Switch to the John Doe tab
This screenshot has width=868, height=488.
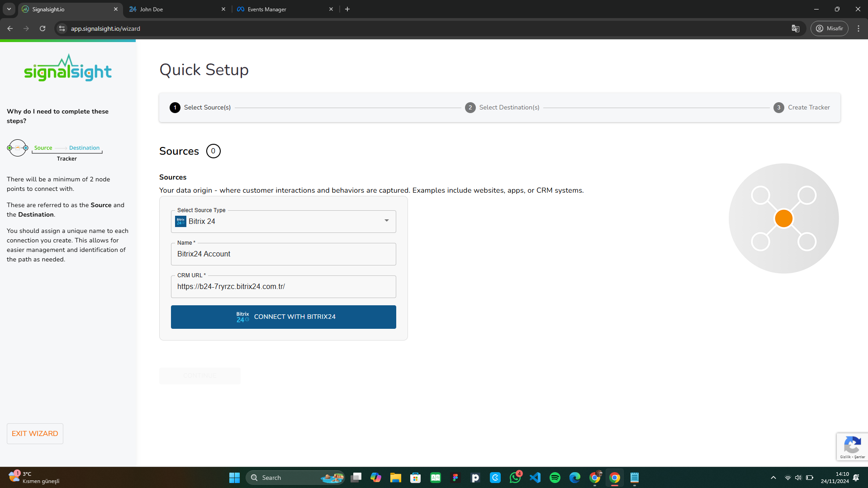176,9
